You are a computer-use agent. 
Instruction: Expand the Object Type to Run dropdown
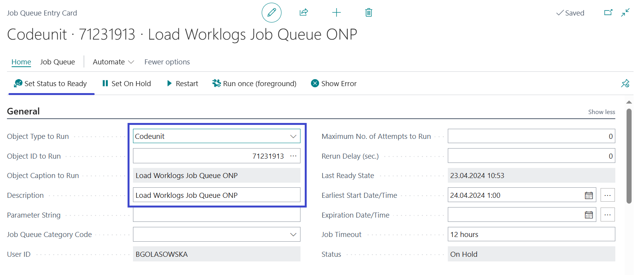coord(293,136)
